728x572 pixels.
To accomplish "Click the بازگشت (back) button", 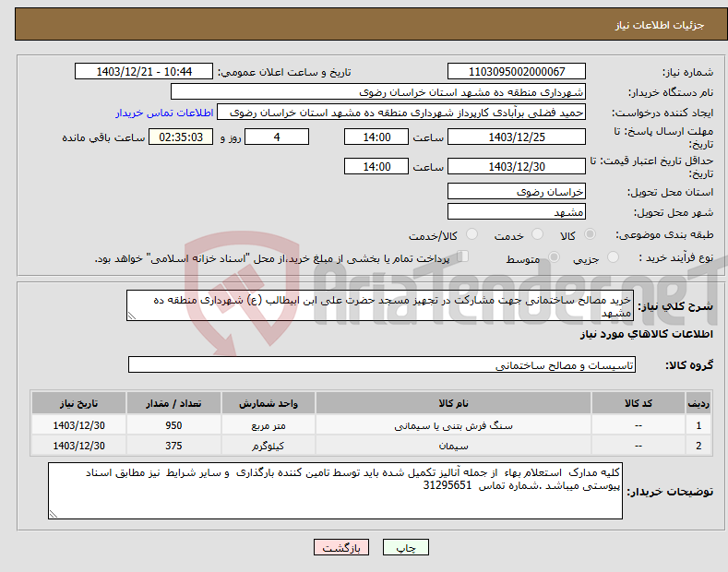I will point(341,547).
